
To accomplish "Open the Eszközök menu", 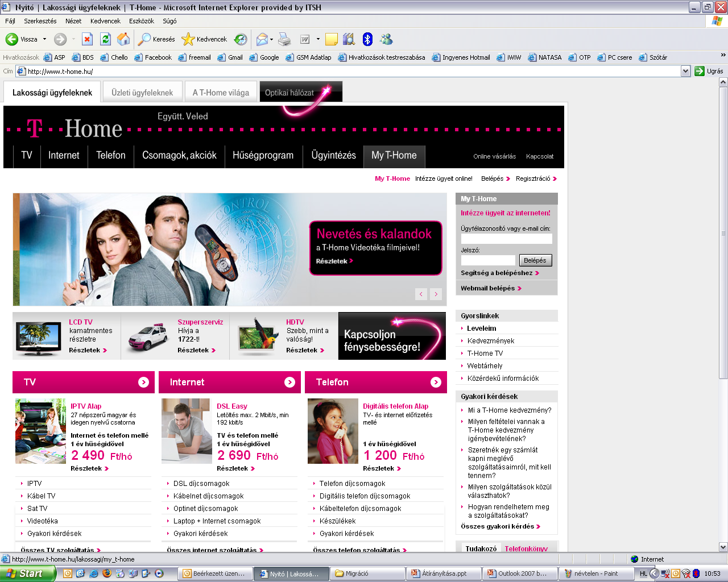I will pyautogui.click(x=142, y=21).
